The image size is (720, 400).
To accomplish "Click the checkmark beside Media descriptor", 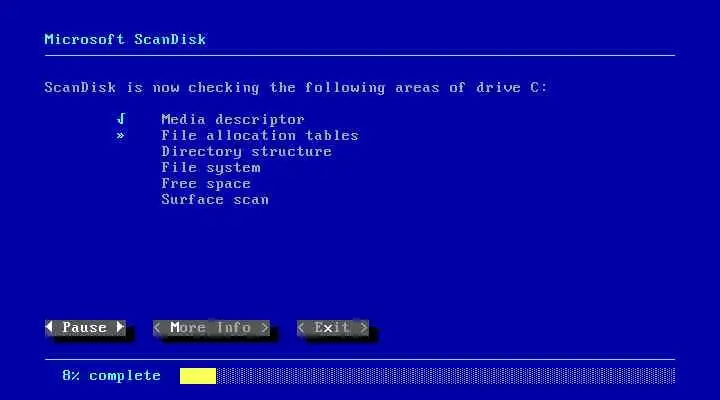I will click(x=121, y=119).
